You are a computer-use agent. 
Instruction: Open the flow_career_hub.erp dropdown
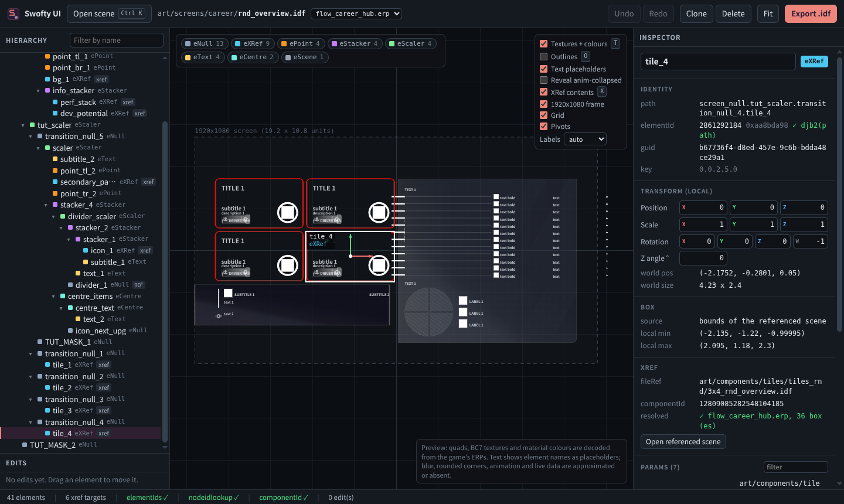(356, 13)
